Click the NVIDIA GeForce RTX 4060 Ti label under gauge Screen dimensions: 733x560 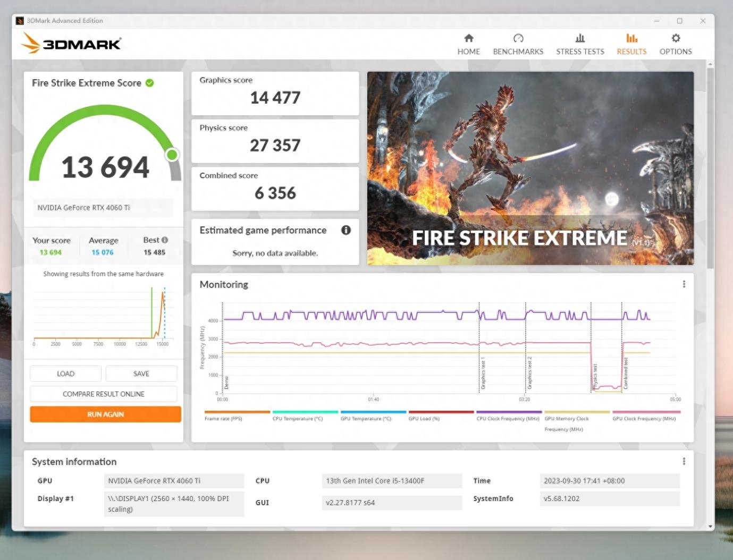click(103, 208)
